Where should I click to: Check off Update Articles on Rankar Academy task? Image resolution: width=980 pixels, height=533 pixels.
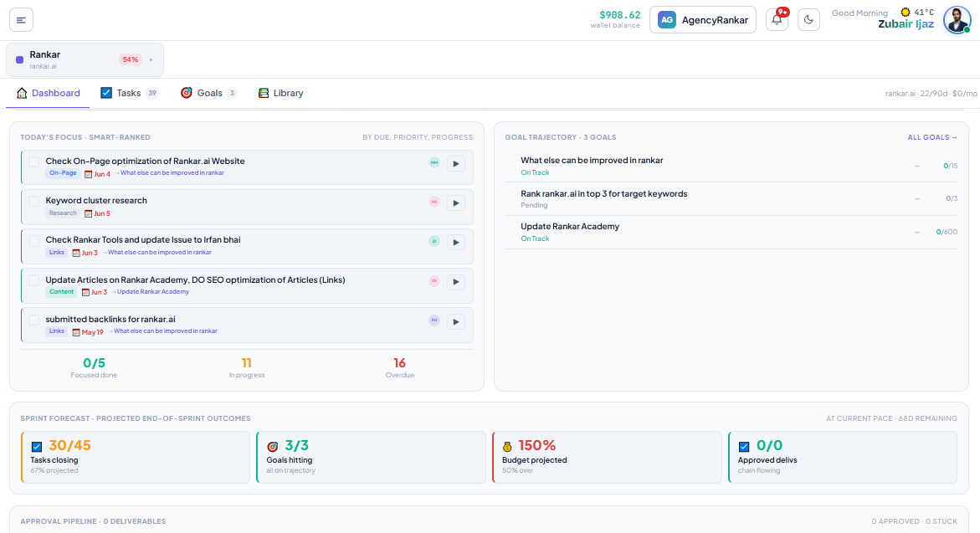(x=33, y=280)
